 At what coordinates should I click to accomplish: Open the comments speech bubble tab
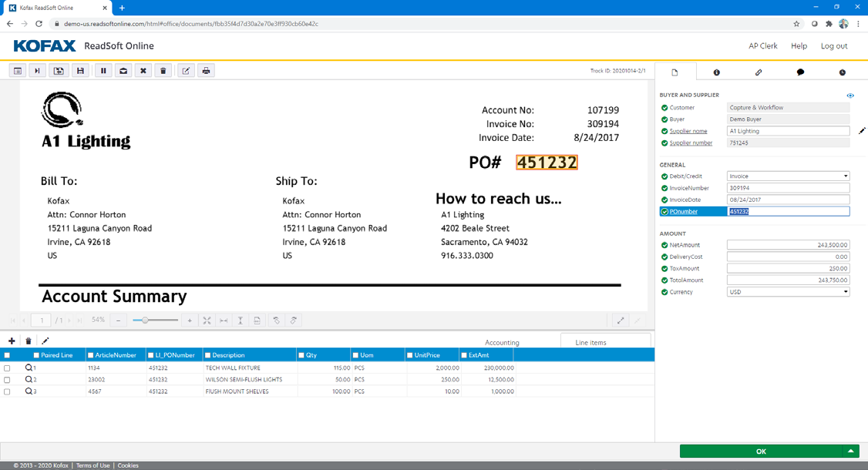tap(800, 72)
